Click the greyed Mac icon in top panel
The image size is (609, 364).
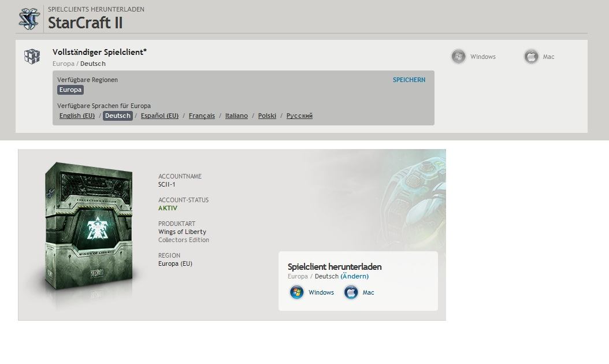click(532, 56)
